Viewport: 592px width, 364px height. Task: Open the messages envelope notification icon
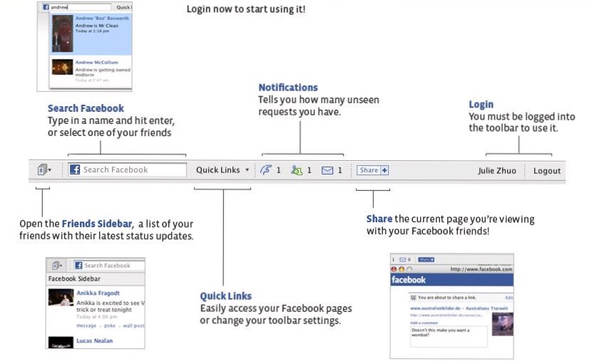[327, 170]
